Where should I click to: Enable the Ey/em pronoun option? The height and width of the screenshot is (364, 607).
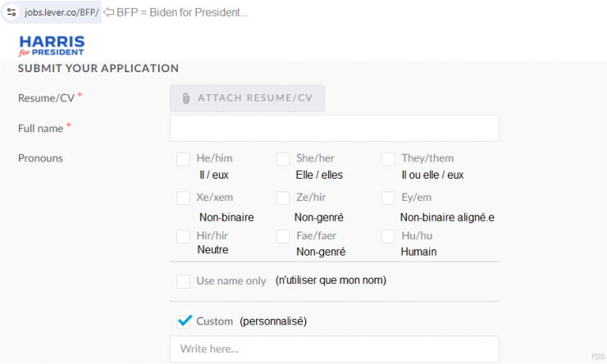coord(388,198)
